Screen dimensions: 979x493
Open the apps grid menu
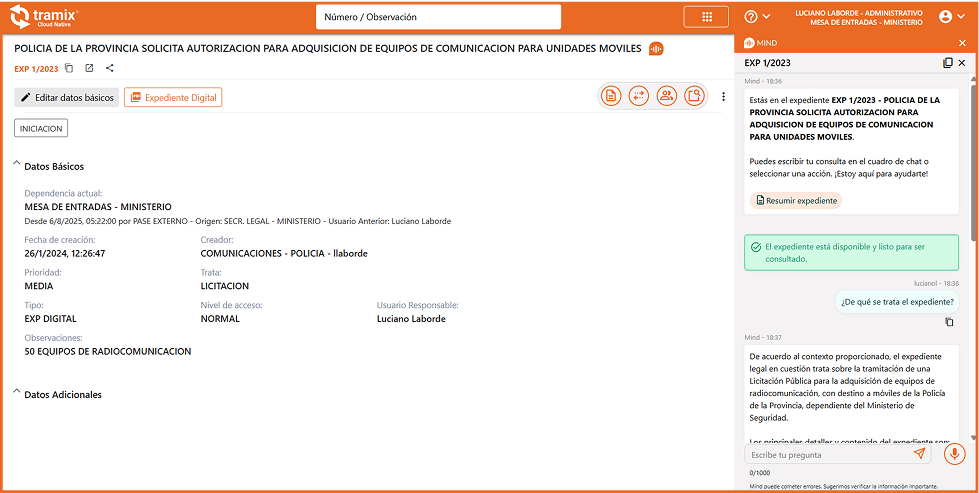(x=706, y=17)
